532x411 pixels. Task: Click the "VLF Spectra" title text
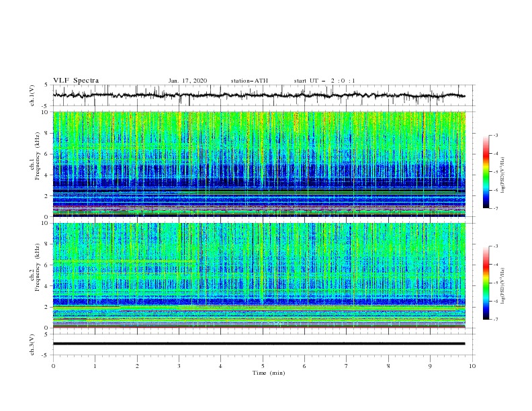[76, 81]
